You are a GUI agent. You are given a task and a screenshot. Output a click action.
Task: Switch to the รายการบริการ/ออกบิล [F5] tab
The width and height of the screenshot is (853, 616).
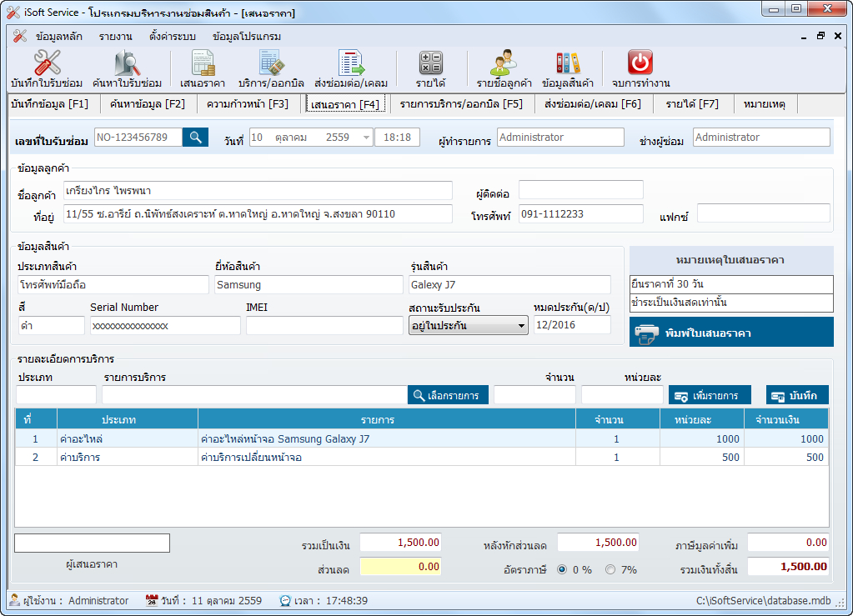coord(461,104)
